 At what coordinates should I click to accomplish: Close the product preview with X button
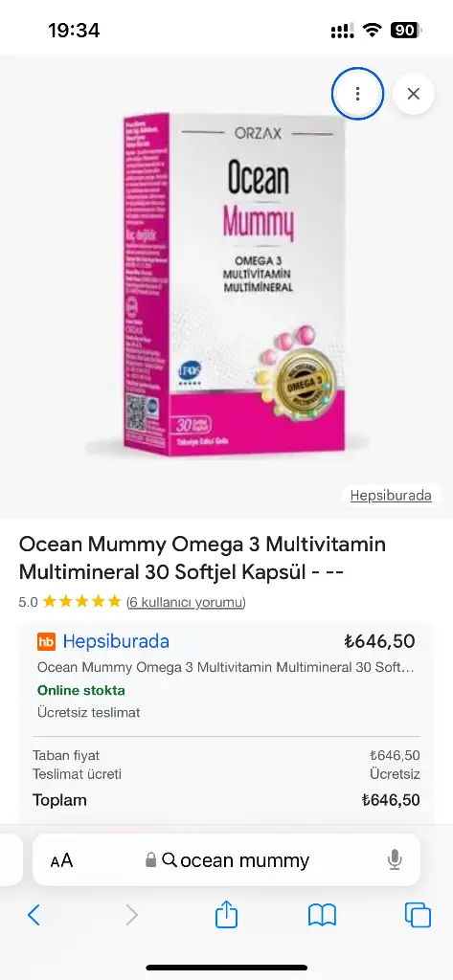[414, 94]
